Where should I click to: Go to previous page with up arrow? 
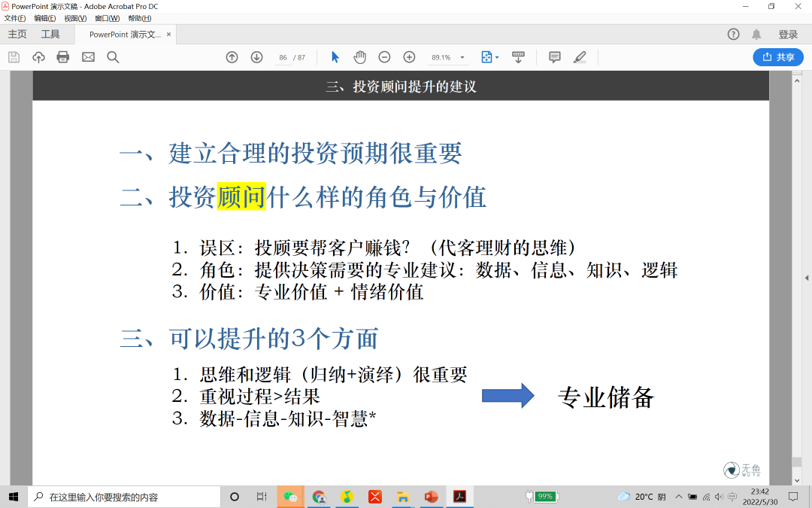tap(232, 56)
